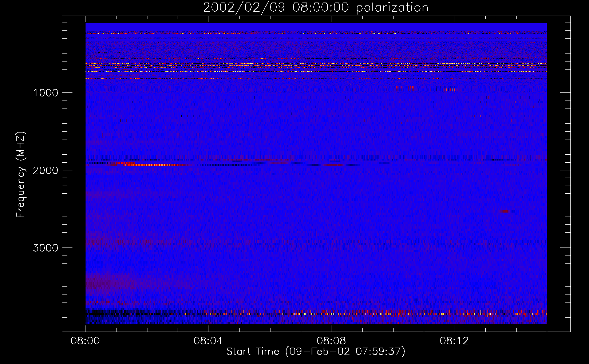Click the 'Start Time (09-Feb-02 07:59:37)' label
This screenshot has width=589, height=364.
pyautogui.click(x=316, y=352)
